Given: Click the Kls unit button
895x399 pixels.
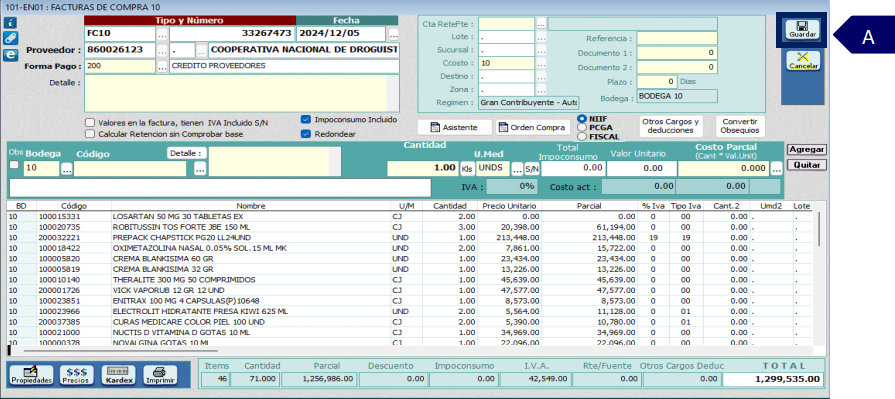Looking at the screenshot, I should pos(467,169).
